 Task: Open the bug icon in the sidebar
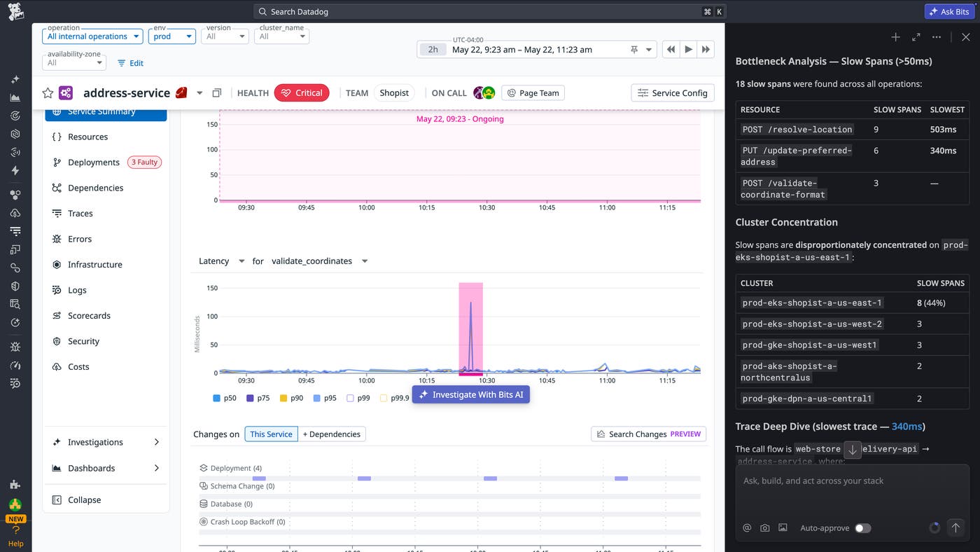[15, 347]
